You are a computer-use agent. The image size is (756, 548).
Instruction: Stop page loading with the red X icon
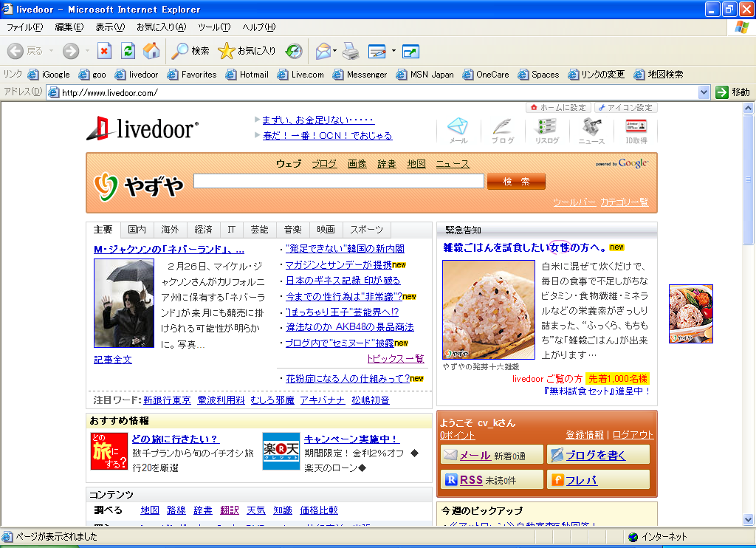coord(104,51)
